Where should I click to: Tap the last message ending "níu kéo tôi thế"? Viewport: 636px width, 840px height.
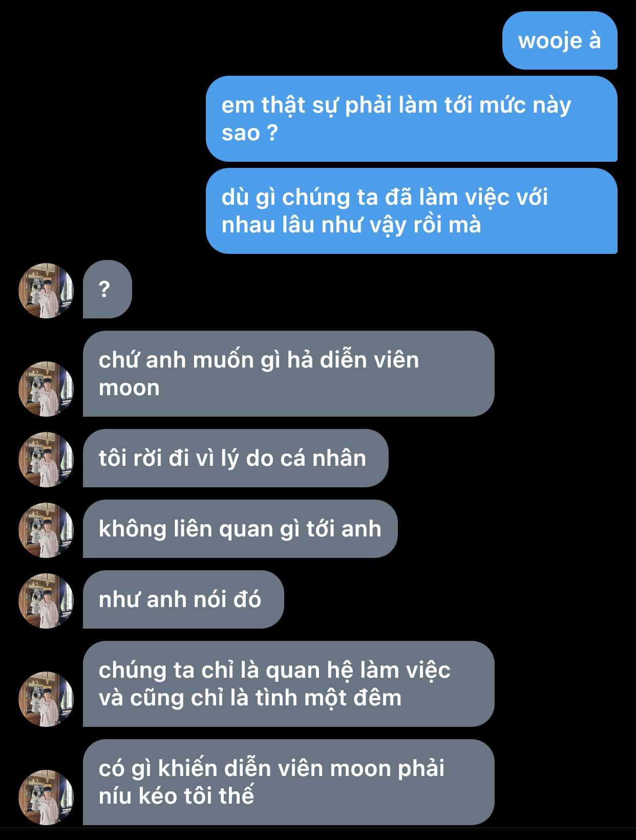pyautogui.click(x=289, y=782)
